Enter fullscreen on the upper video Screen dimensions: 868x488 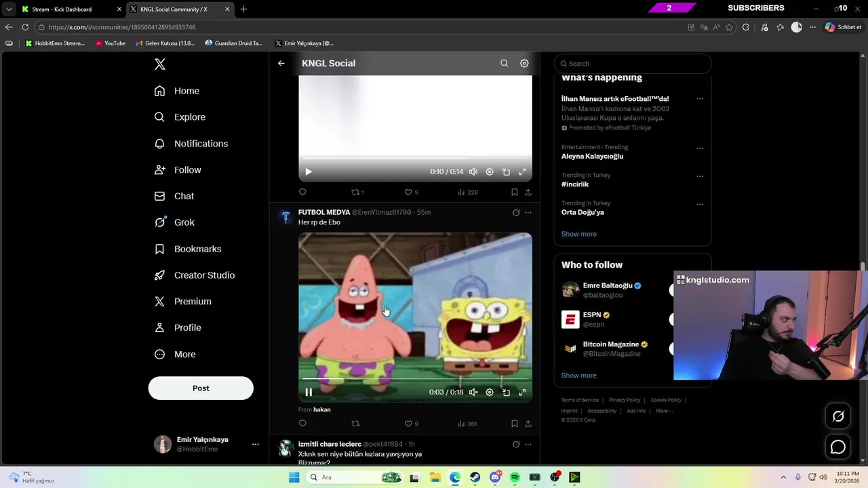tap(522, 172)
